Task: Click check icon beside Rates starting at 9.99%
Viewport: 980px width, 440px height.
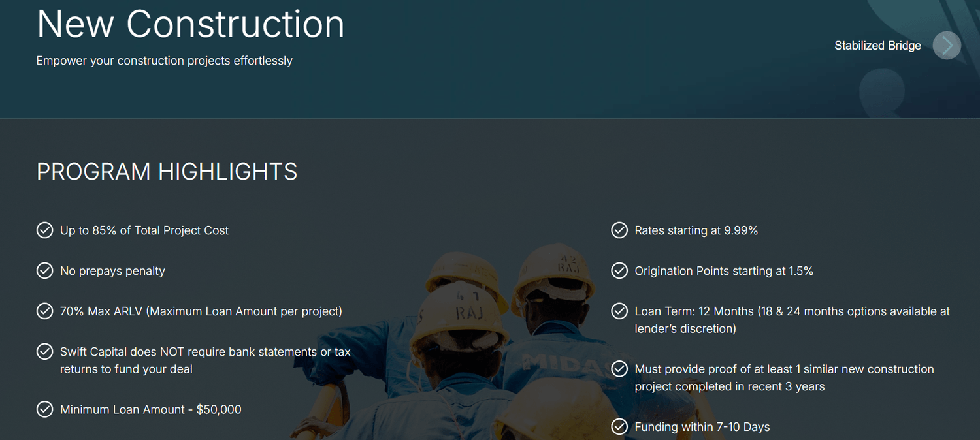Action: pos(619,230)
